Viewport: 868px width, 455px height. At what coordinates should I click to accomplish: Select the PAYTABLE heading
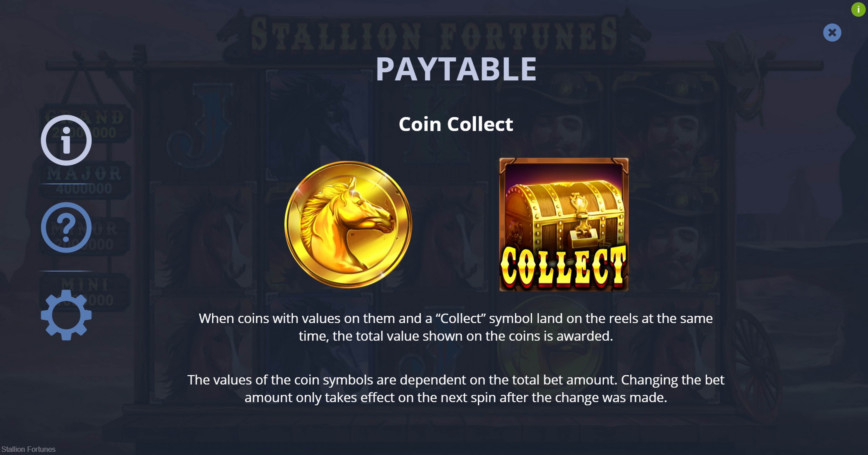coord(456,69)
